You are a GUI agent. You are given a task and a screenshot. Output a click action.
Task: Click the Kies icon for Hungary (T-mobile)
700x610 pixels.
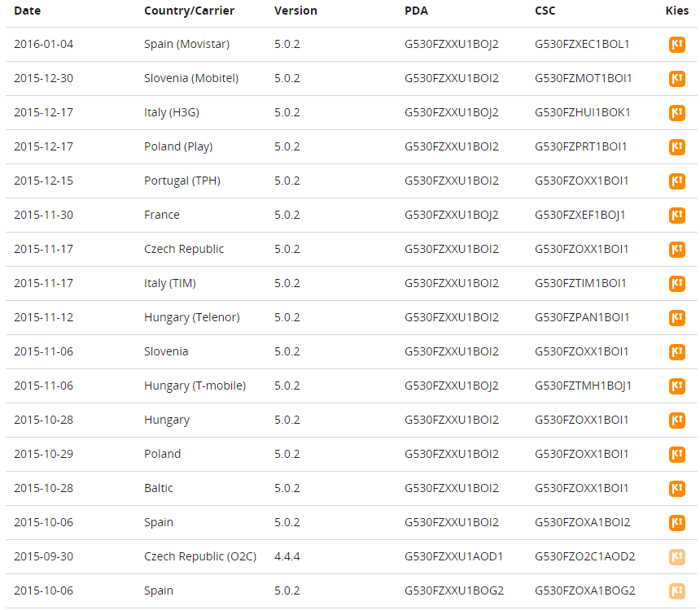(676, 386)
